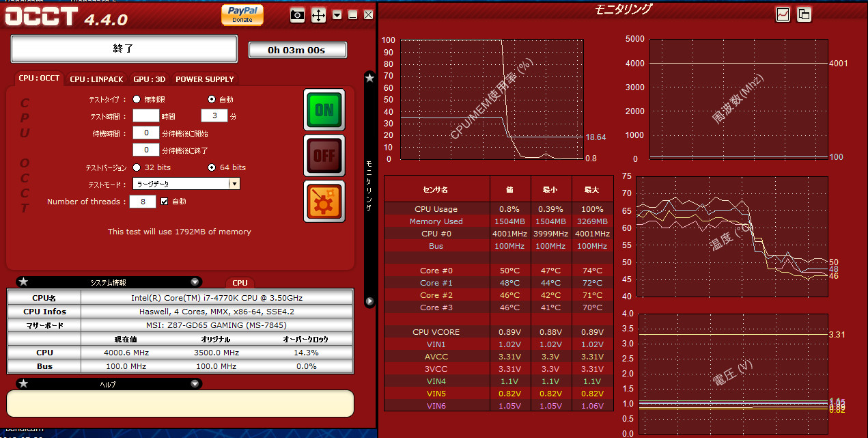Toggle the 自動 threads checkbox
868x438 pixels.
164,202
